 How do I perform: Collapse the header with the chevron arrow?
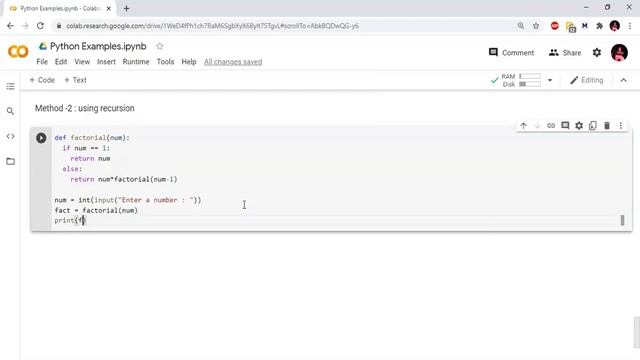(x=623, y=80)
